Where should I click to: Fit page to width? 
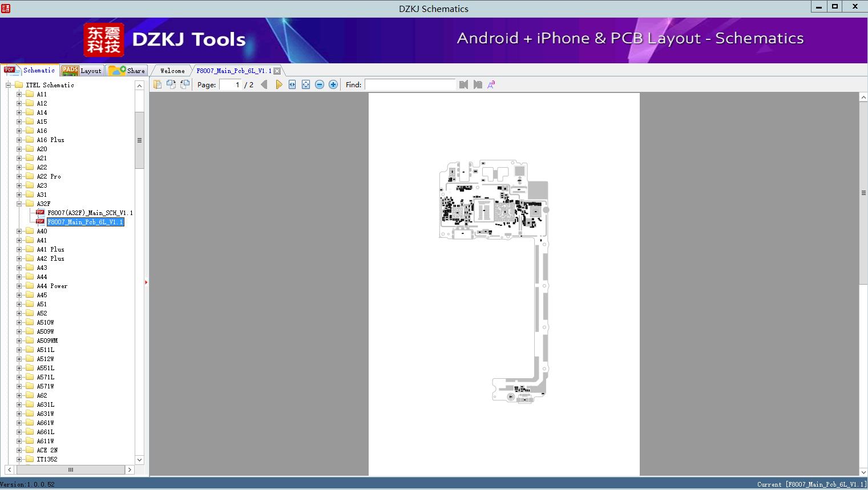tap(292, 84)
